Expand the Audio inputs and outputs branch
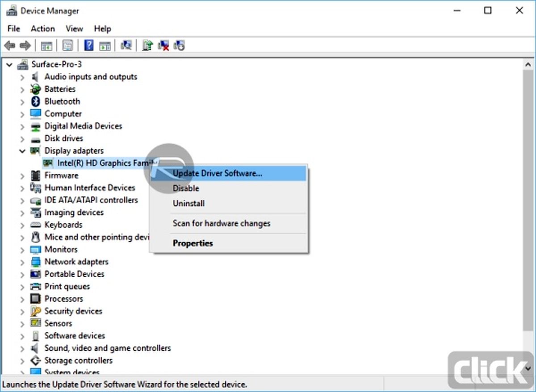Image resolution: width=536 pixels, height=392 pixels. (22, 77)
